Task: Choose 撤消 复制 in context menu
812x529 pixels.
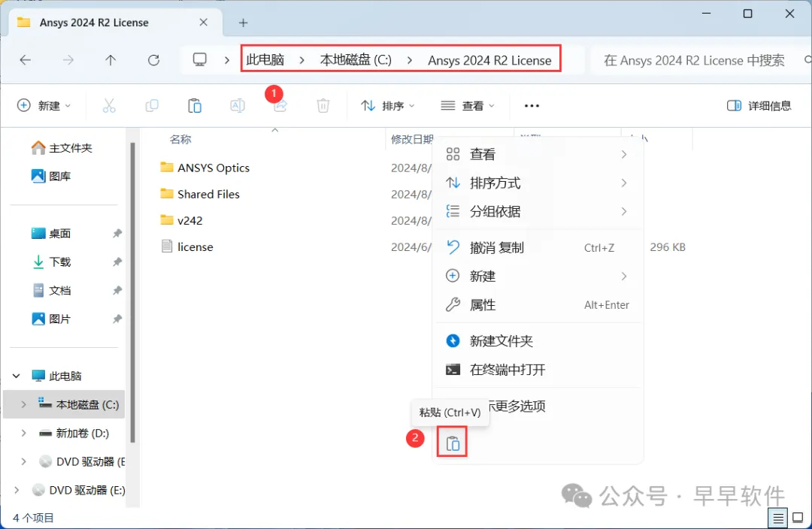Action: (x=537, y=247)
